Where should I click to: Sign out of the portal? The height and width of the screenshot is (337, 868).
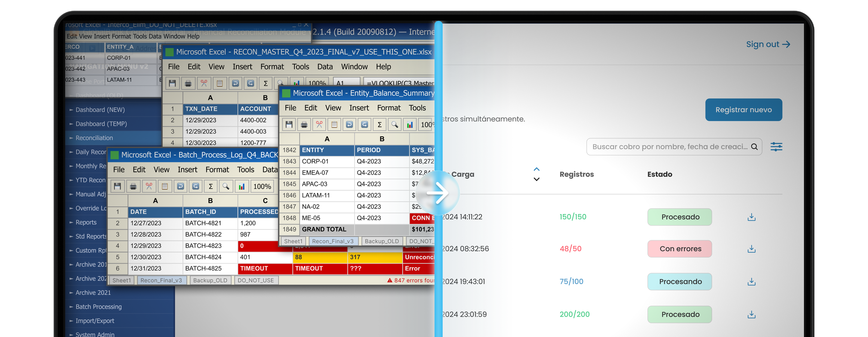tap(768, 44)
